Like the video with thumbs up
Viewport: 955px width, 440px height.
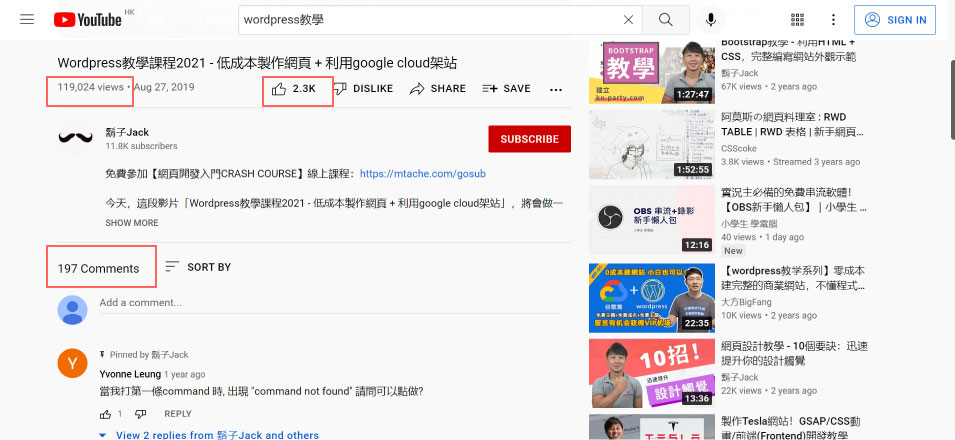tap(279, 89)
